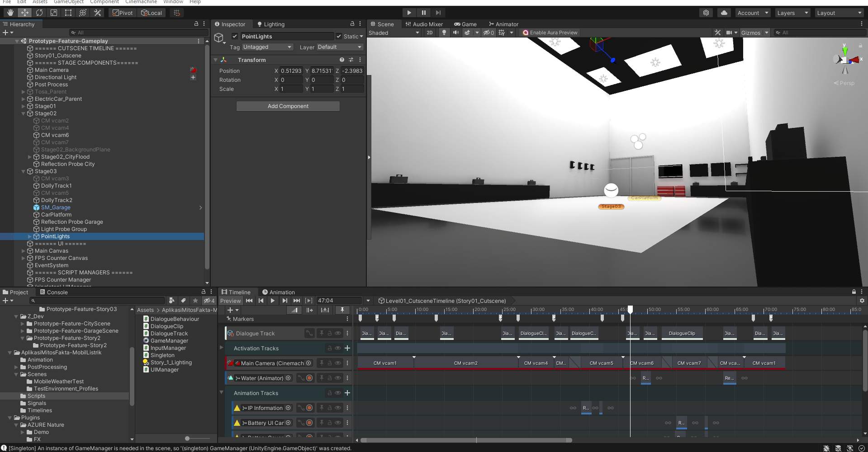Toggle 2D view mode in Scene
The height and width of the screenshot is (452, 868).
429,33
